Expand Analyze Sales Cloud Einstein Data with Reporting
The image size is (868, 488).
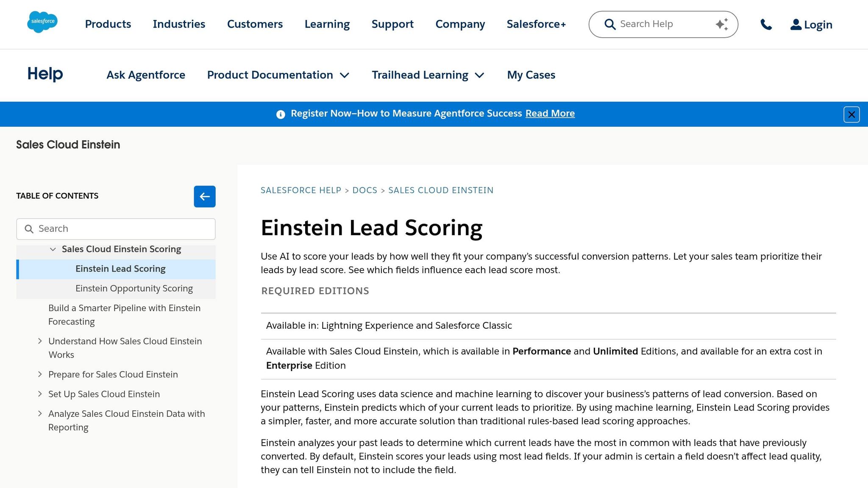click(40, 413)
